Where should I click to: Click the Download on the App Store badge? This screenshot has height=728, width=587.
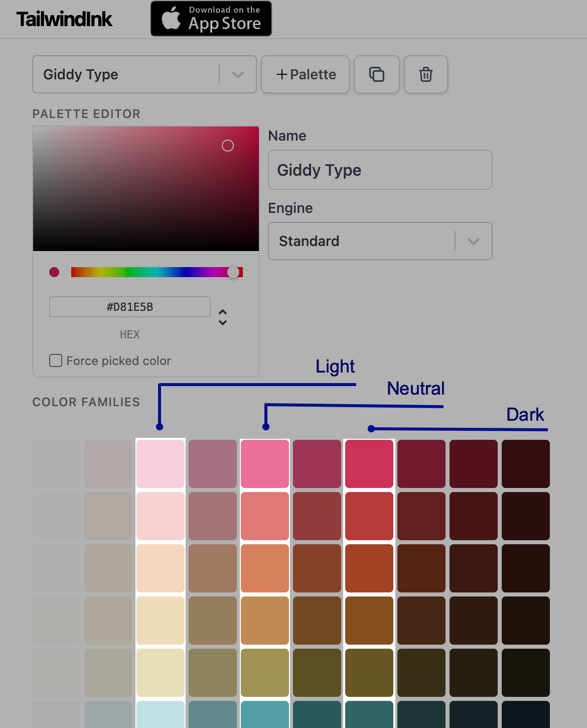[x=211, y=19]
